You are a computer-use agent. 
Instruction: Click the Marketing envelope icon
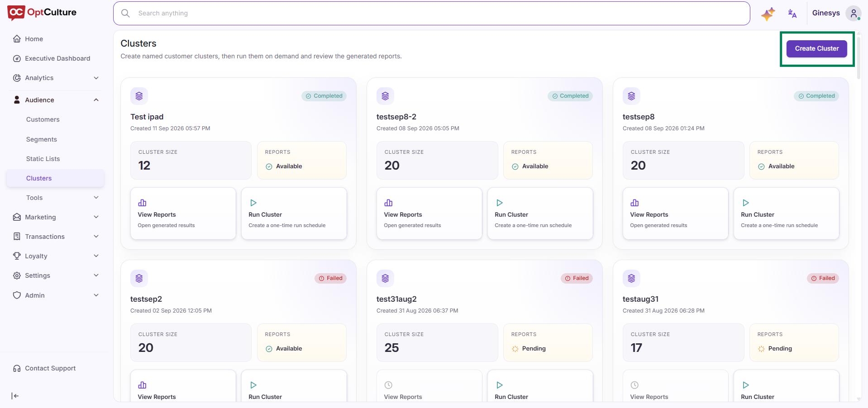(x=17, y=217)
